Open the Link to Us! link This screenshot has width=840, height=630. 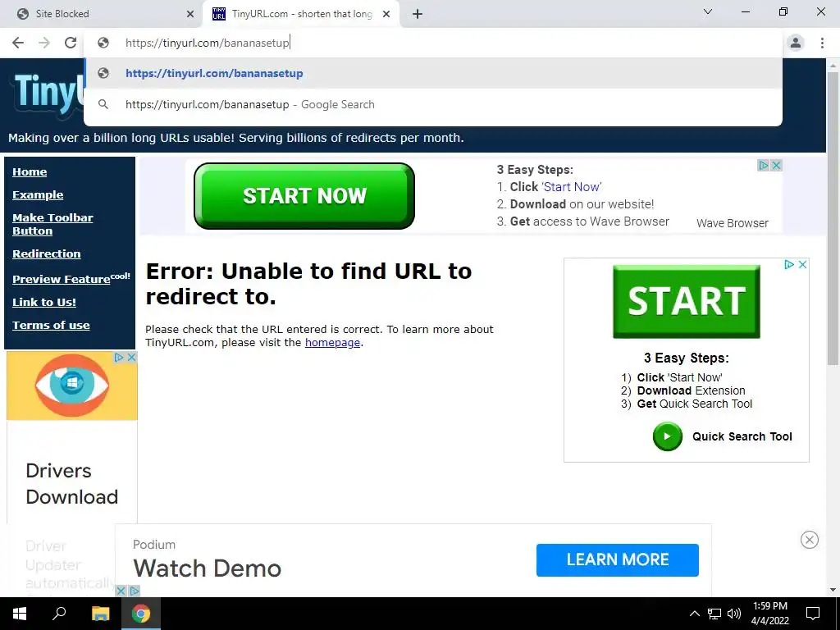44,302
